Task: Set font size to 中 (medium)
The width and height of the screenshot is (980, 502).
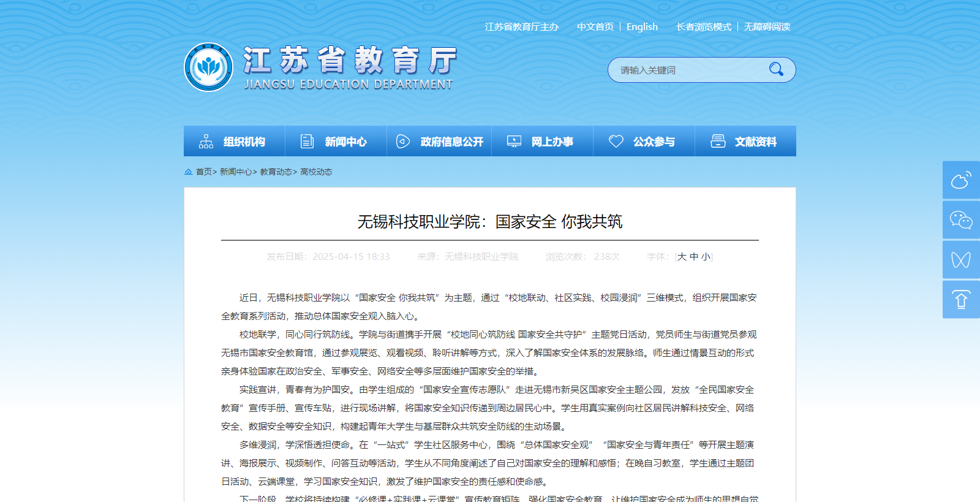Action: click(x=694, y=257)
